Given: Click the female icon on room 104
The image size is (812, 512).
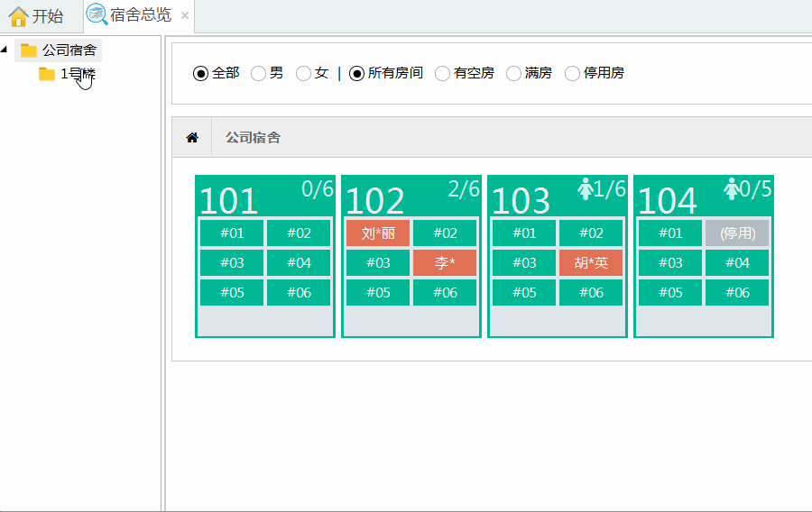Looking at the screenshot, I should (x=731, y=188).
